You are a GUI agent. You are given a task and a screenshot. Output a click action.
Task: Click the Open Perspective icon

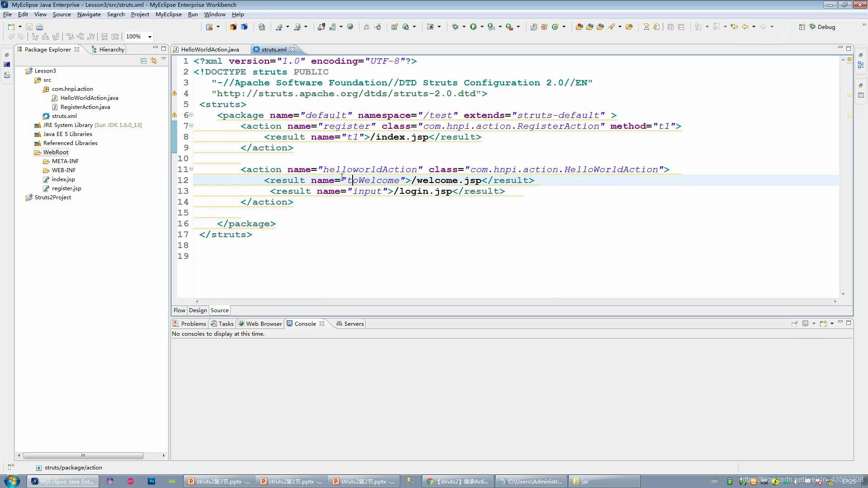click(802, 27)
